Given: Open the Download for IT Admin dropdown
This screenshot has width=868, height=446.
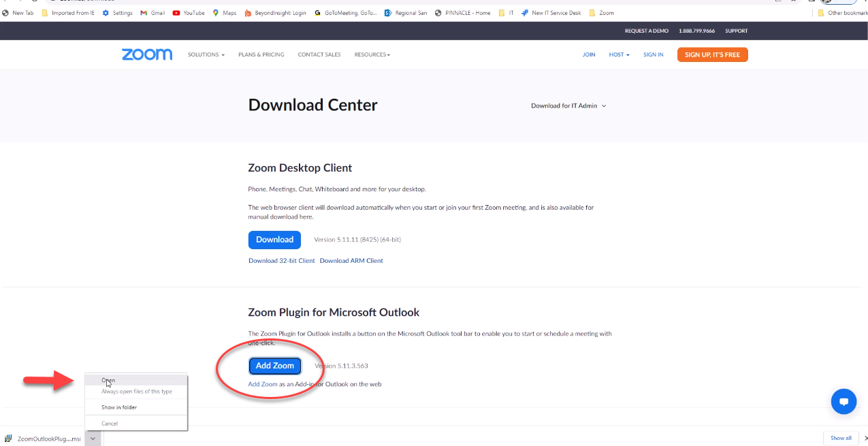Looking at the screenshot, I should (x=568, y=106).
